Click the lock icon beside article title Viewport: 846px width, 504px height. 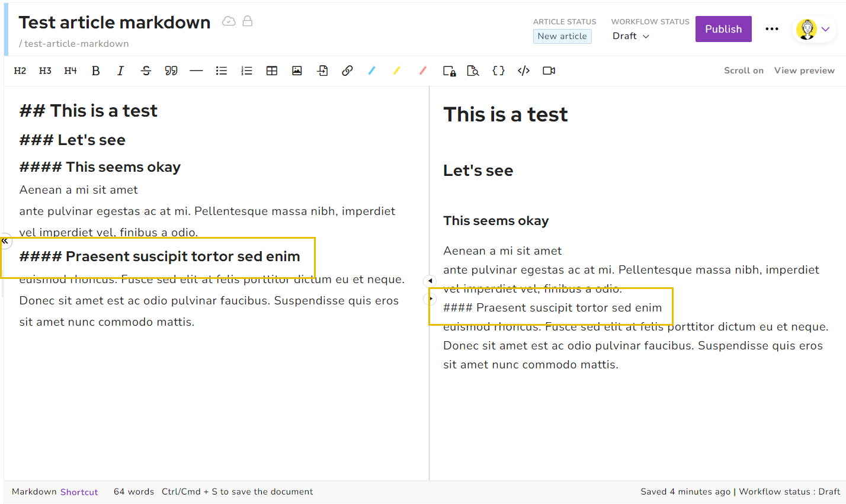[248, 21]
